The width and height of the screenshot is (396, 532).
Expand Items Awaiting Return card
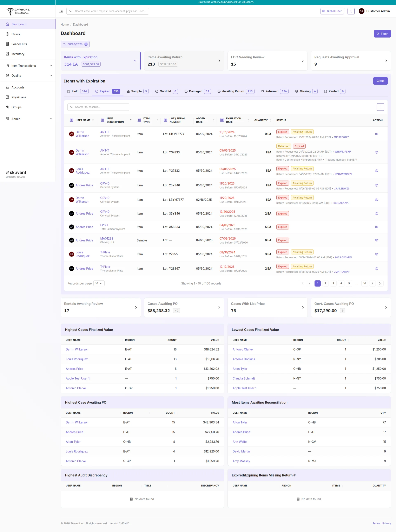[219, 61]
